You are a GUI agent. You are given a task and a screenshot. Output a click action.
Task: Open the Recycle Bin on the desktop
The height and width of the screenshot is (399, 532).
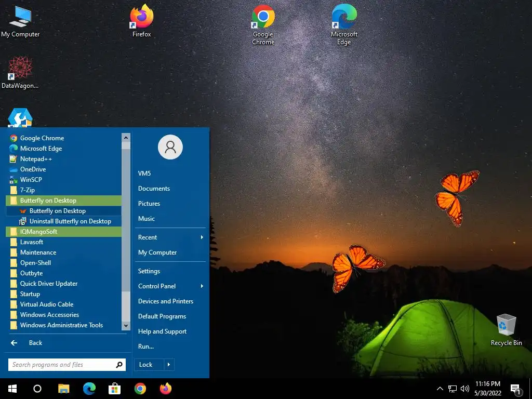click(506, 330)
